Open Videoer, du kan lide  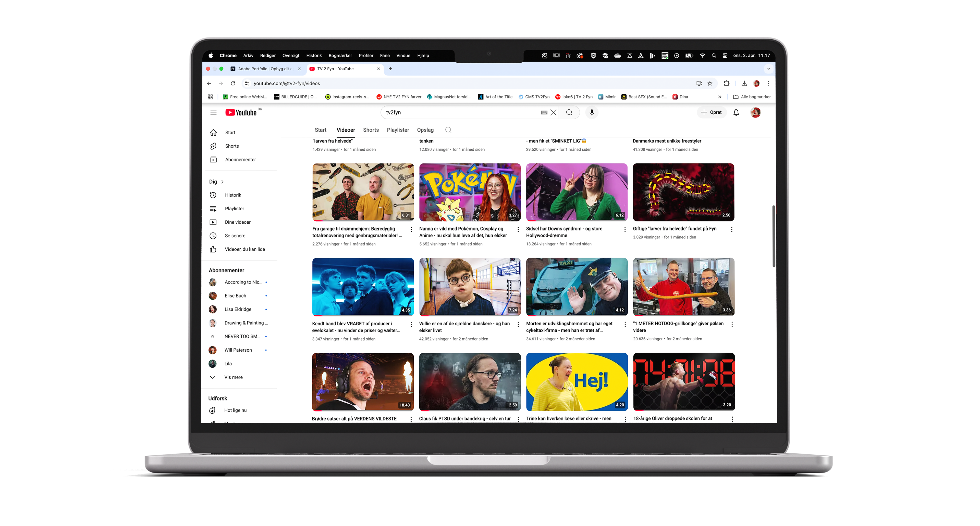coord(245,249)
